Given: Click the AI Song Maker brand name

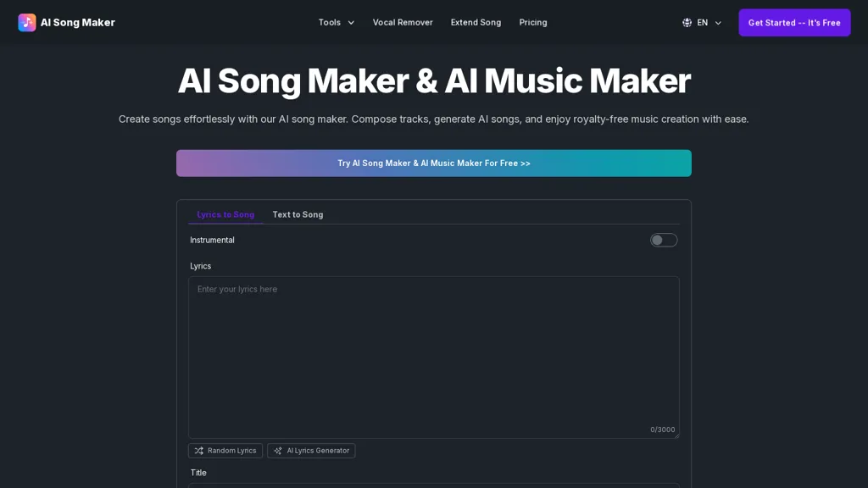Looking at the screenshot, I should point(77,23).
